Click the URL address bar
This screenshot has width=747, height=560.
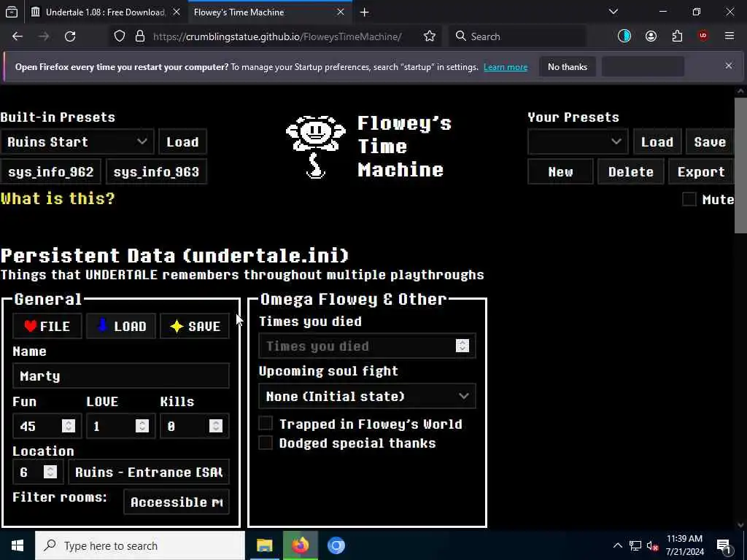(x=277, y=36)
